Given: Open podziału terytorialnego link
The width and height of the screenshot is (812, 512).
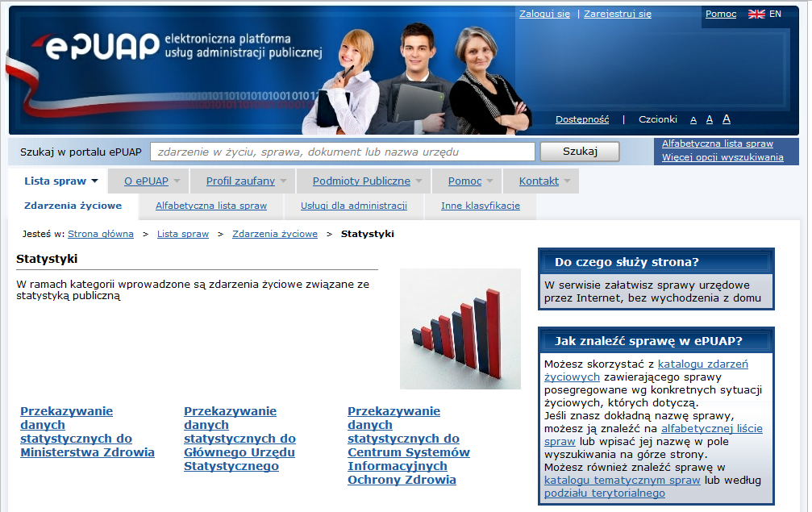Looking at the screenshot, I should point(604,493).
